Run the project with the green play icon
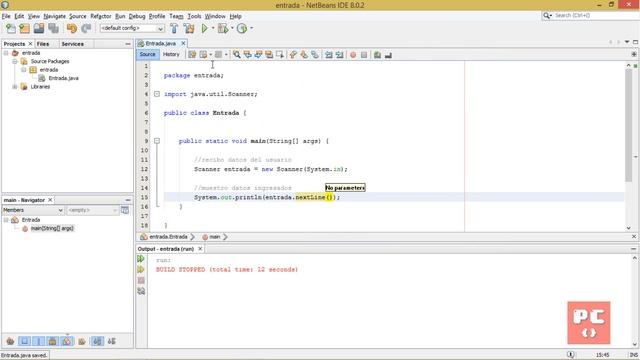 204,28
